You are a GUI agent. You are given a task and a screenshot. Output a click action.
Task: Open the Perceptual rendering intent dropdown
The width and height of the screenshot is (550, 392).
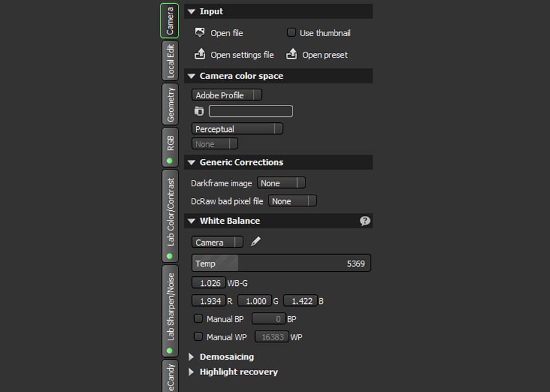(x=237, y=129)
